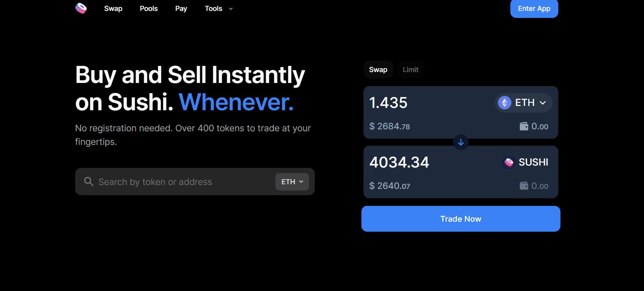
Task: Open the Swap navigation item
Action: pyautogui.click(x=113, y=9)
